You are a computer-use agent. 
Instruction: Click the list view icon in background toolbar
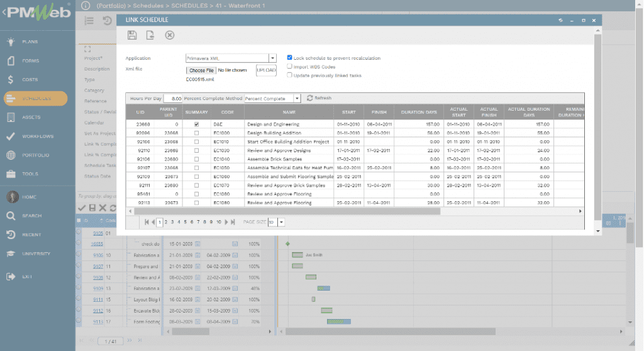click(x=89, y=21)
